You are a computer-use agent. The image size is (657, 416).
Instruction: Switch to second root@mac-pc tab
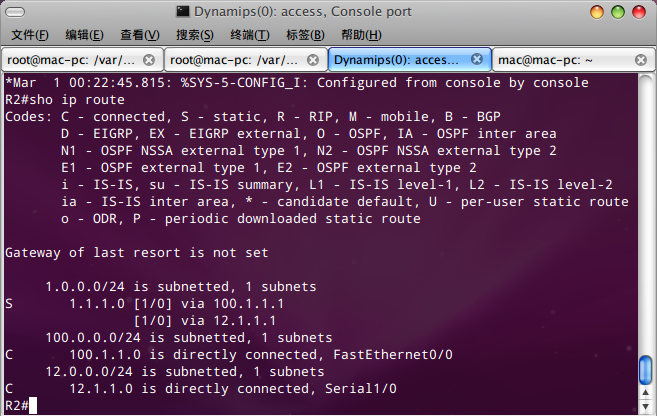235,60
